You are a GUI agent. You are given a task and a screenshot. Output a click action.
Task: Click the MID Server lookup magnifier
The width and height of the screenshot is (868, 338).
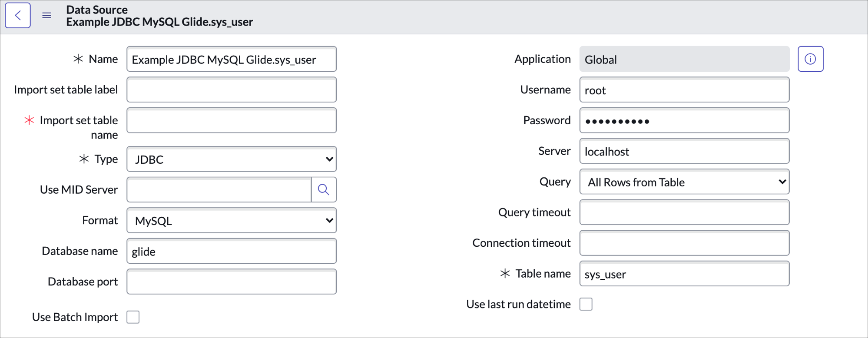click(324, 190)
